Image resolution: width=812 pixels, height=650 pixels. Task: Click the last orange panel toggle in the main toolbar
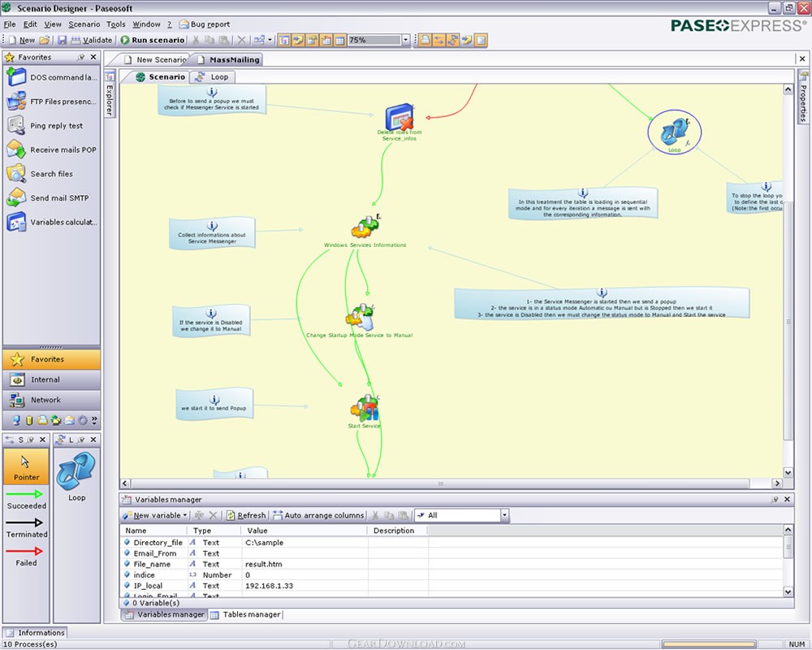click(x=481, y=40)
